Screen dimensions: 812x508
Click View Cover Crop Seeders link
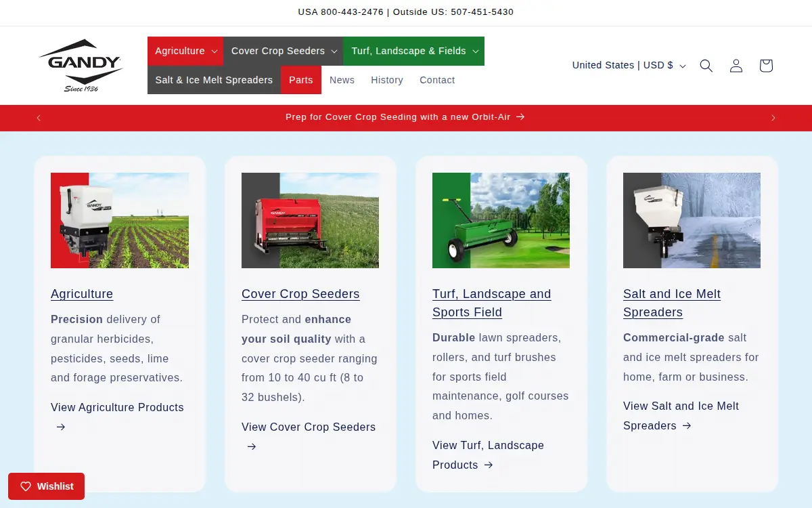(309, 436)
